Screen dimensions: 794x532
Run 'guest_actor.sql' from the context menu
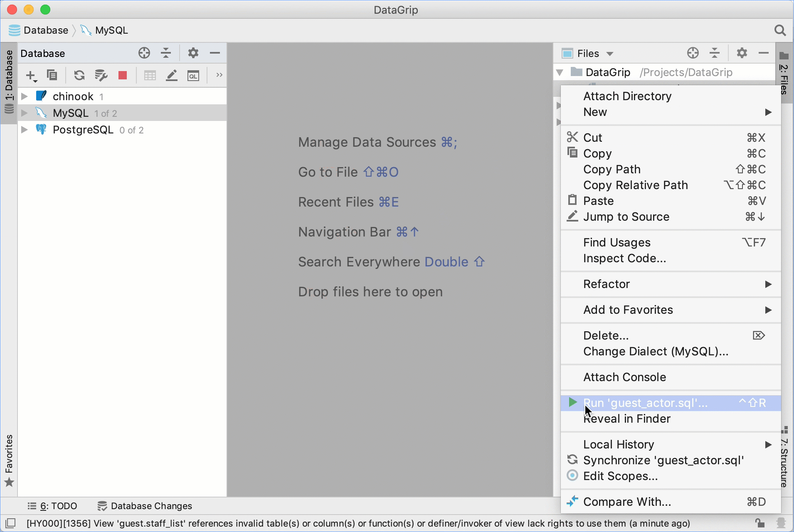(671, 403)
